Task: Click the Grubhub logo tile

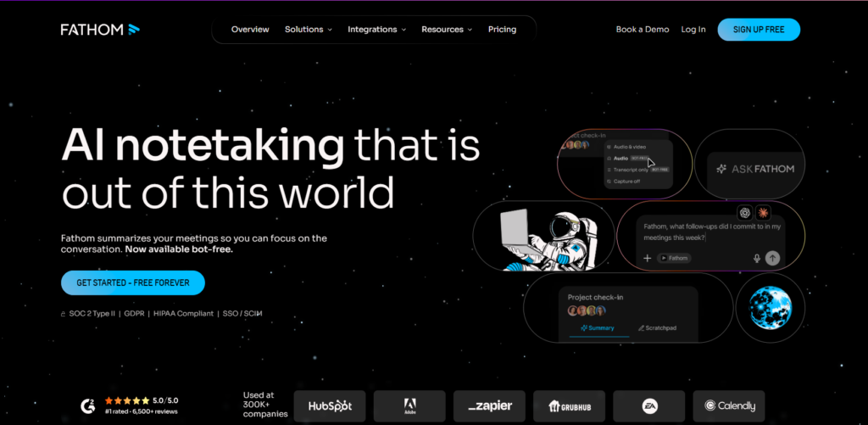Action: [569, 406]
